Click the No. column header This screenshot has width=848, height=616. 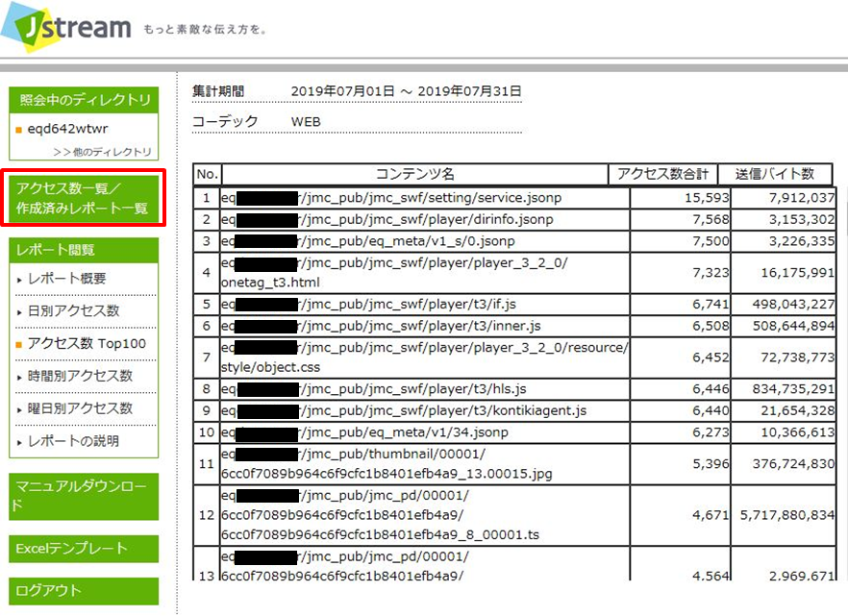(207, 174)
